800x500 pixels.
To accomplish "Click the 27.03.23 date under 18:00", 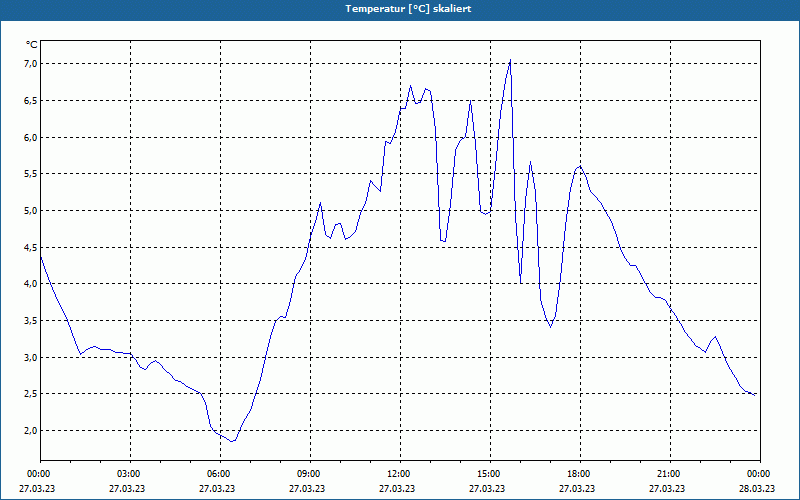I will pyautogui.click(x=577, y=488).
